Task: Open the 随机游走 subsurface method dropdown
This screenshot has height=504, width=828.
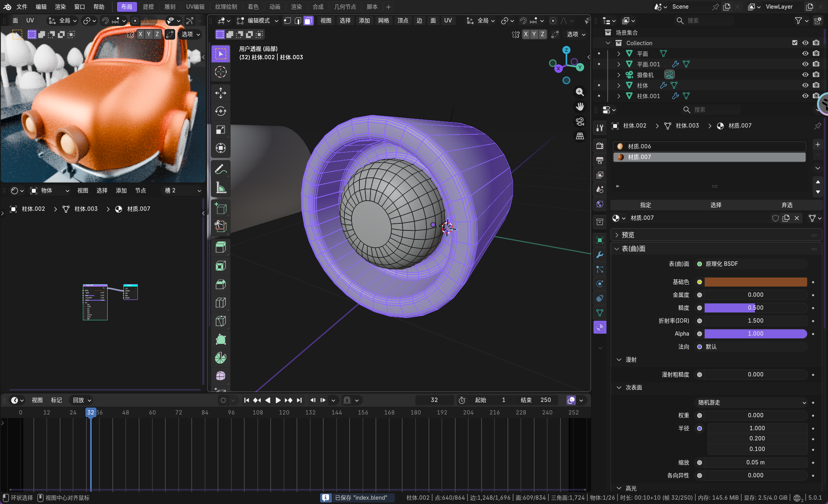Action: pyautogui.click(x=751, y=402)
